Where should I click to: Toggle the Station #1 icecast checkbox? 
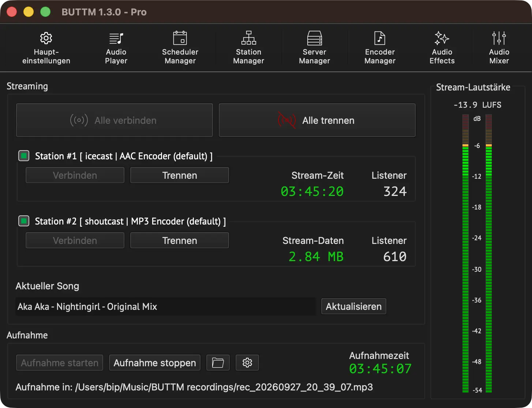[24, 156]
